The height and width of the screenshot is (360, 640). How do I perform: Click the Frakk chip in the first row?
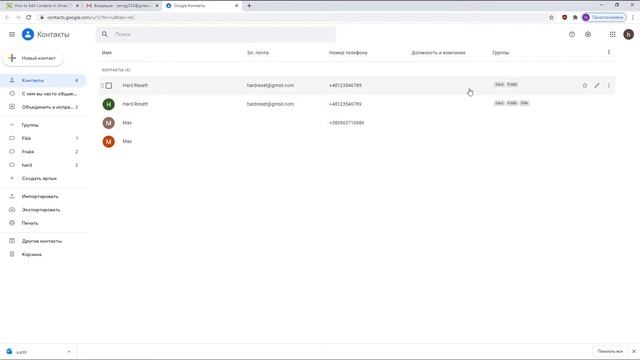point(512,84)
